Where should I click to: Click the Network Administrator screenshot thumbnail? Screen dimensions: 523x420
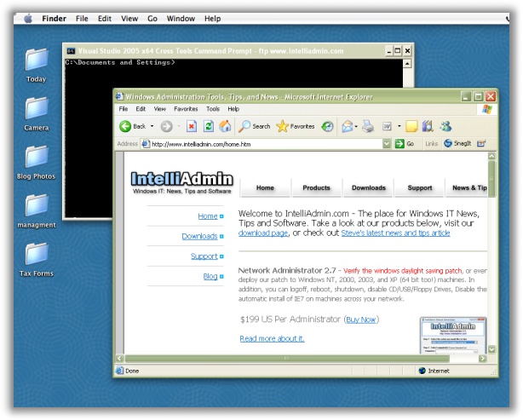click(453, 335)
